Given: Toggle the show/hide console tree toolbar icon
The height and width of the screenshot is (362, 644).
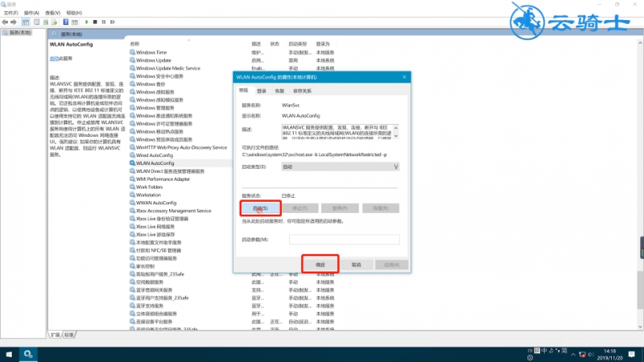Looking at the screenshot, I should pyautogui.click(x=26, y=22).
